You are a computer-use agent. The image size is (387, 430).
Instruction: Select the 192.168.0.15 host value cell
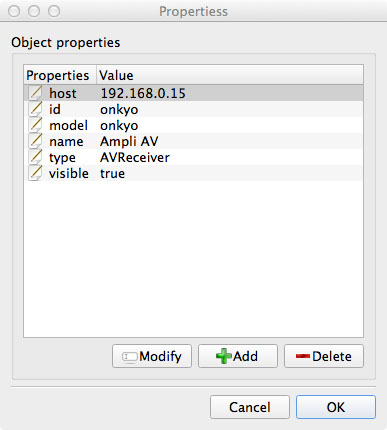(143, 93)
